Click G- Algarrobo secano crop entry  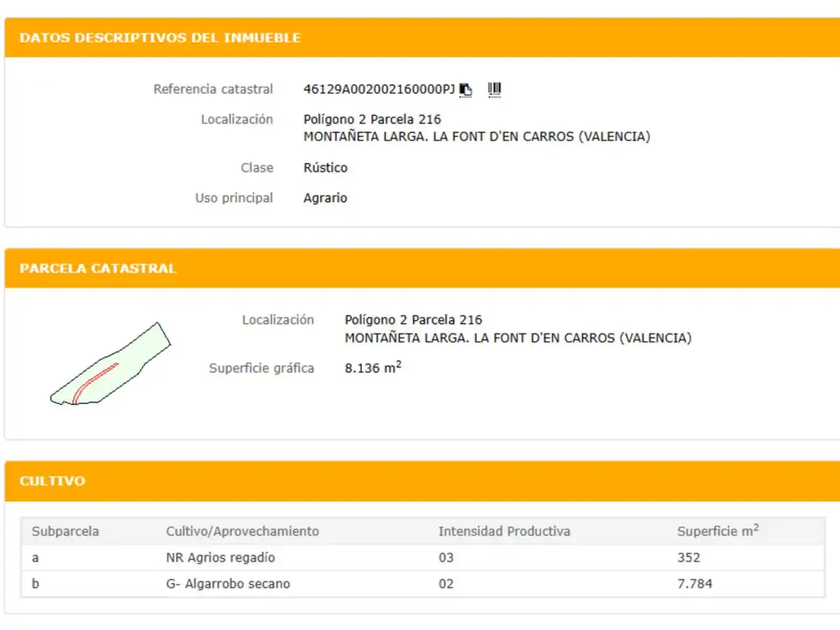[228, 584]
